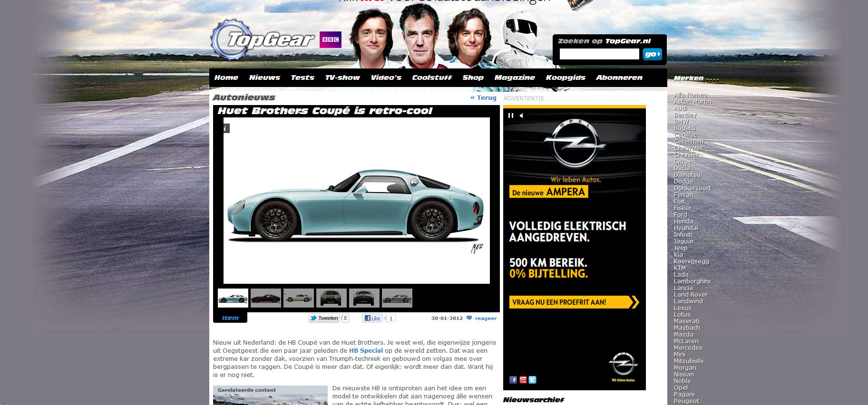Select the dark grey rear-view thumbnail
The height and width of the screenshot is (405, 868).
tap(364, 298)
